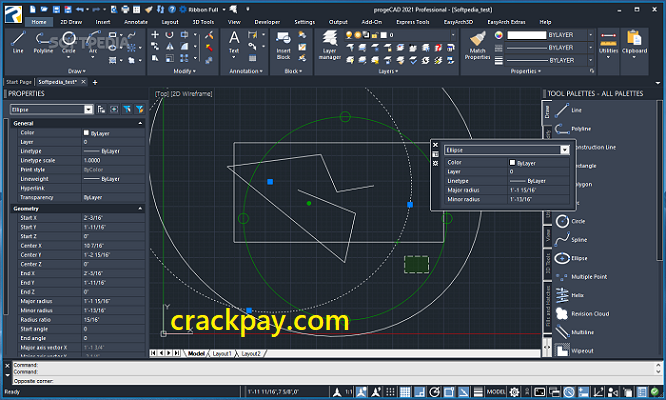This screenshot has width=666, height=400.
Task: Click the layer color white square
Action: (x=384, y=35)
